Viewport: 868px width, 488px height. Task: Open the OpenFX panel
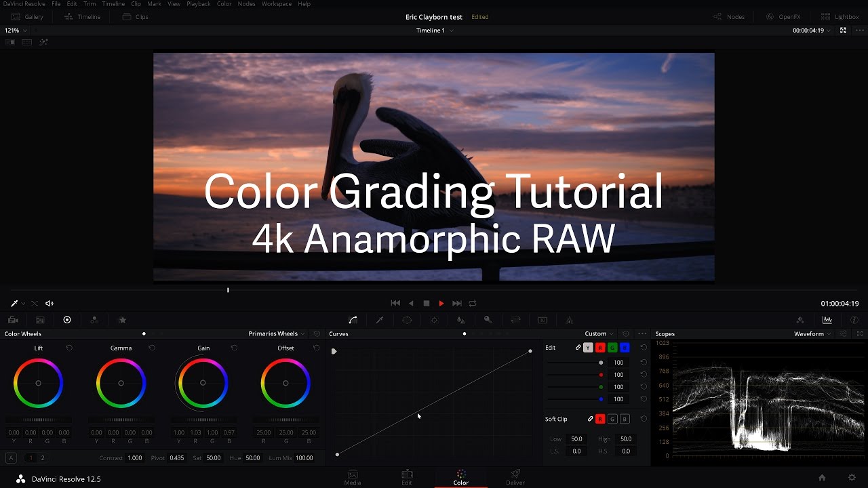coord(785,17)
